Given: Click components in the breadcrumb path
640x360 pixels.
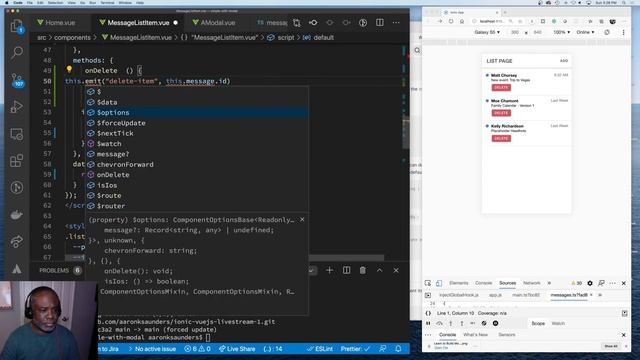Looking at the screenshot, I should coord(72,38).
